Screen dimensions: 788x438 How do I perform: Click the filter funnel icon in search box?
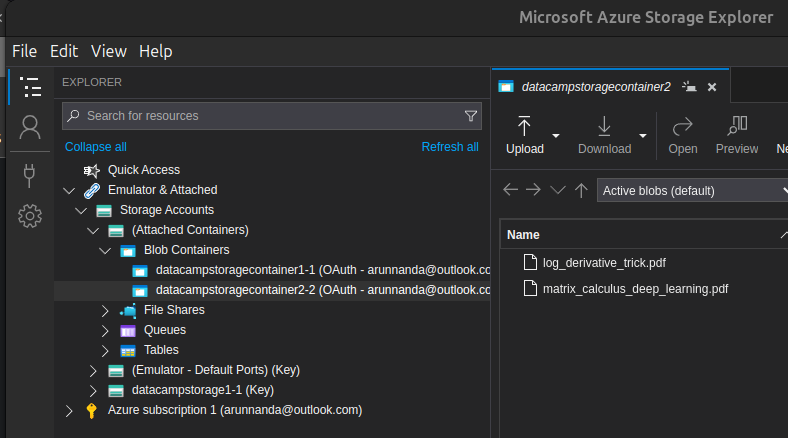[x=470, y=116]
